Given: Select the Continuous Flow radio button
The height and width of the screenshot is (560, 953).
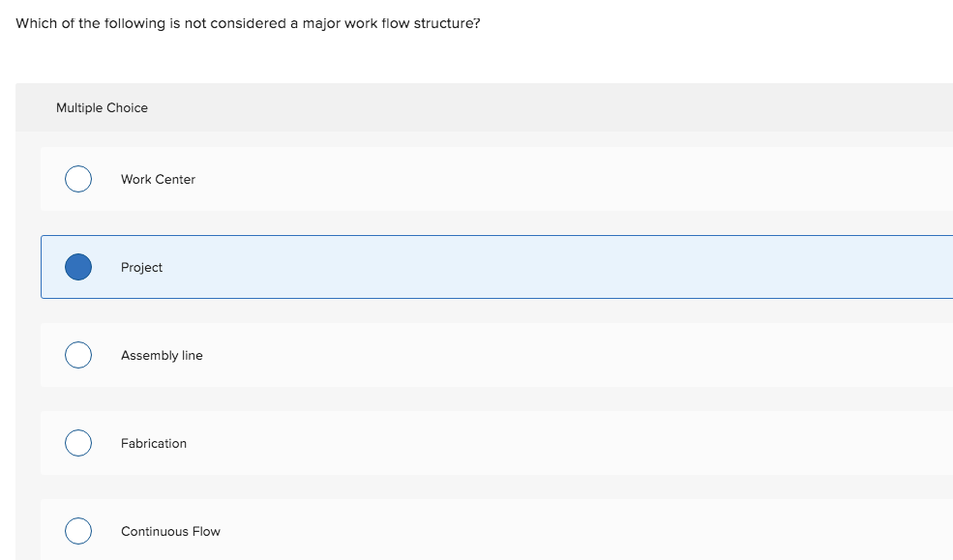Looking at the screenshot, I should 78,531.
